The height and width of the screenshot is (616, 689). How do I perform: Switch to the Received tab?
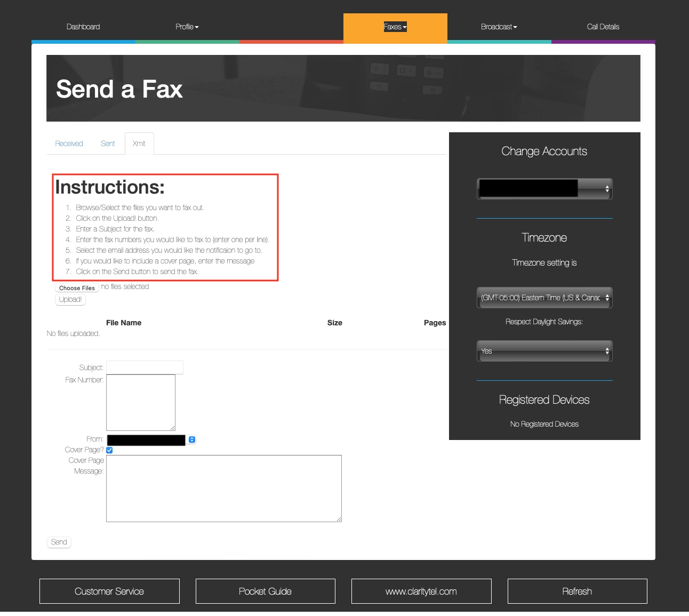click(69, 143)
